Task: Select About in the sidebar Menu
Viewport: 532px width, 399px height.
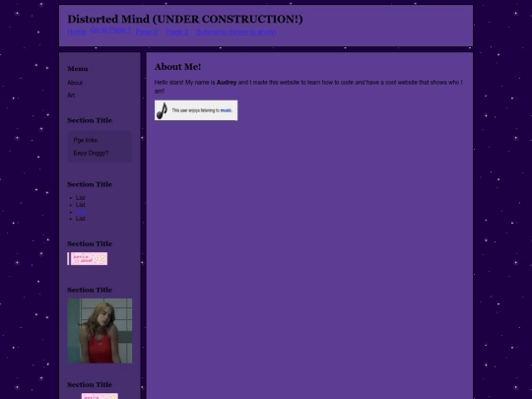Action: tap(75, 83)
